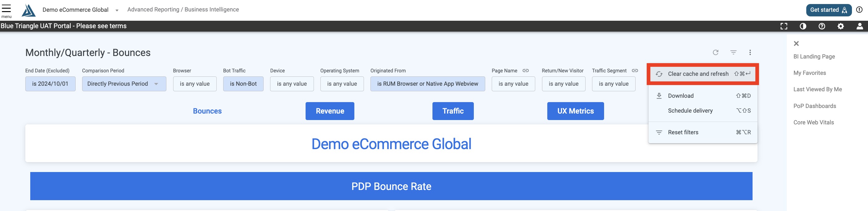Image resolution: width=868 pixels, height=211 pixels.
Task: Open My Favorites in side panel
Action: (x=810, y=73)
